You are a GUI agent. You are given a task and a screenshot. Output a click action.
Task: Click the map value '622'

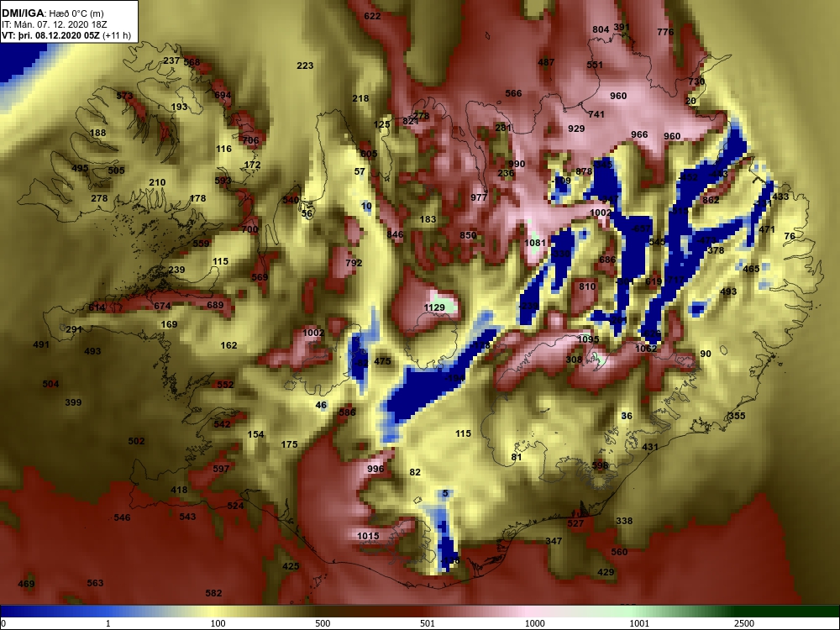point(372,16)
